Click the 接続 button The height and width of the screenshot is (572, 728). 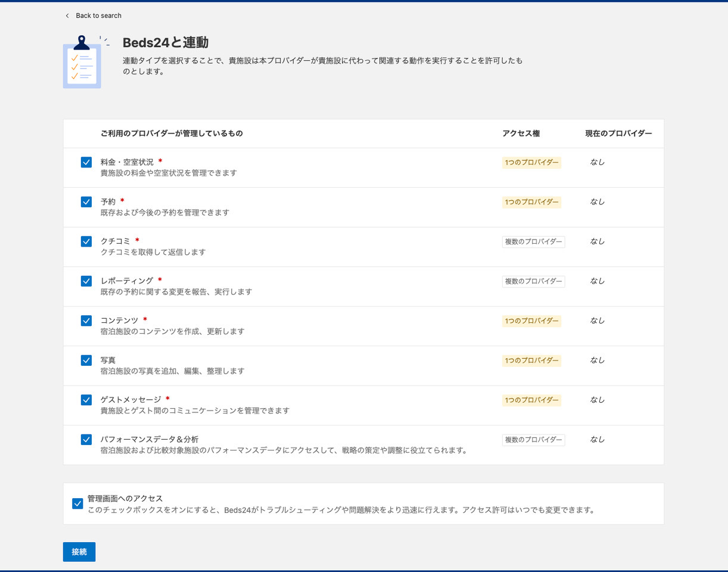pos(79,552)
